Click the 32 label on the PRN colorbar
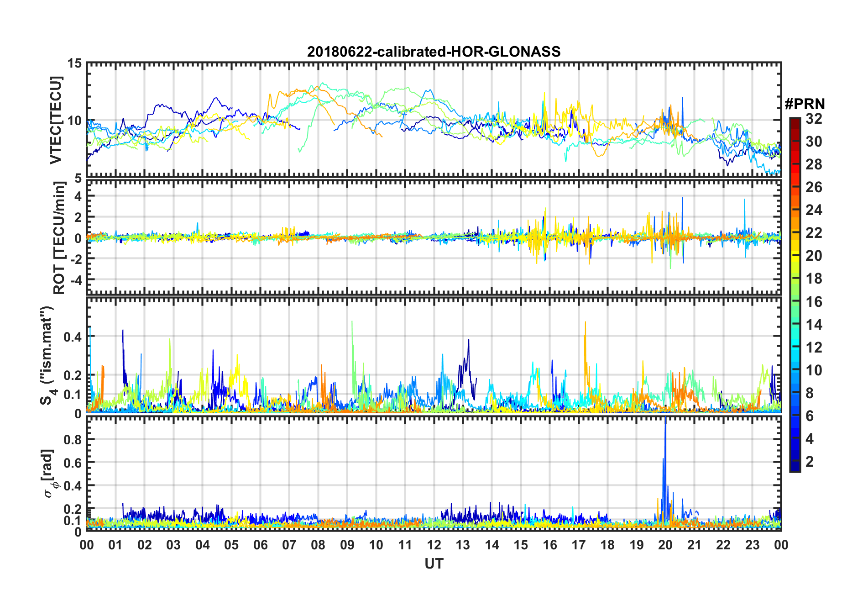The width and height of the screenshot is (868, 590). coord(814,119)
